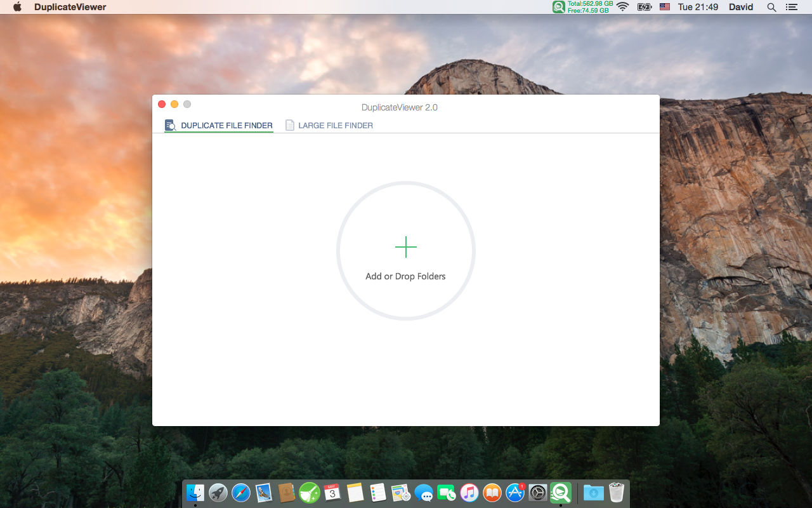The image size is (812, 508).
Task: Open Mail stamp icon in Dock
Action: tap(264, 492)
